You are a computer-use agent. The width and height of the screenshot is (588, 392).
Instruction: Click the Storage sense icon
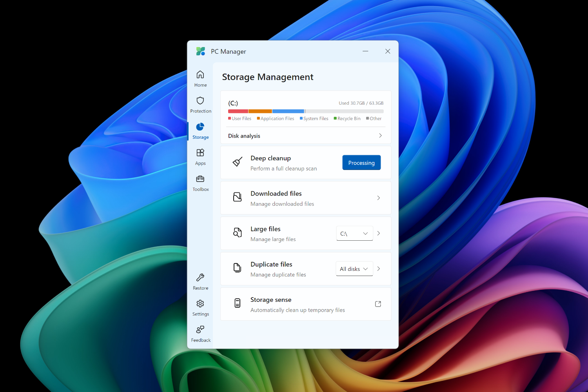(x=238, y=303)
